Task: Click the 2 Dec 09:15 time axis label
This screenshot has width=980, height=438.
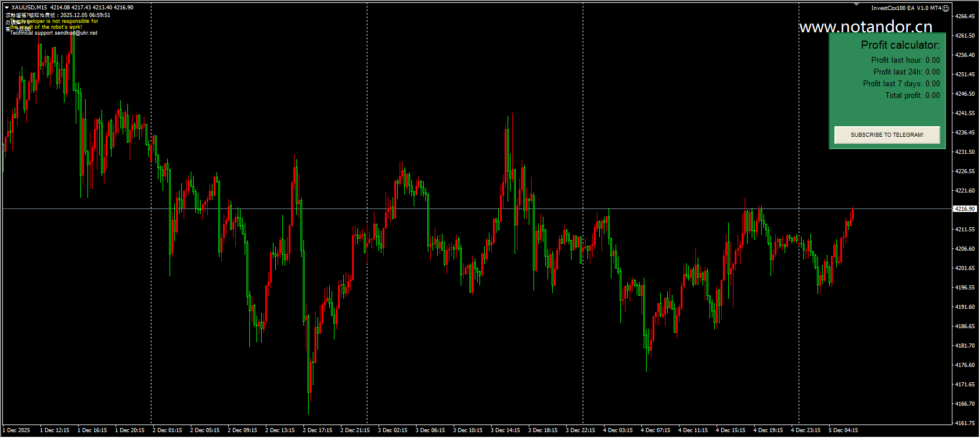Action: click(242, 430)
